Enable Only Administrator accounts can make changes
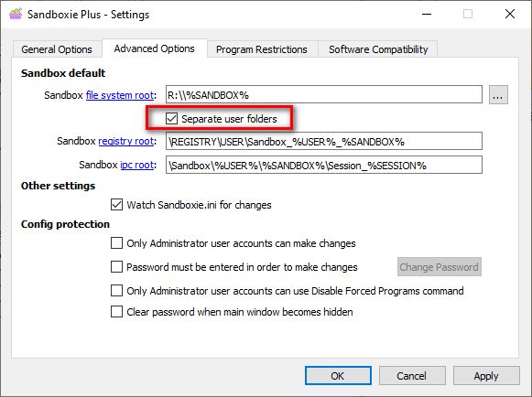The height and width of the screenshot is (397, 532). click(116, 243)
